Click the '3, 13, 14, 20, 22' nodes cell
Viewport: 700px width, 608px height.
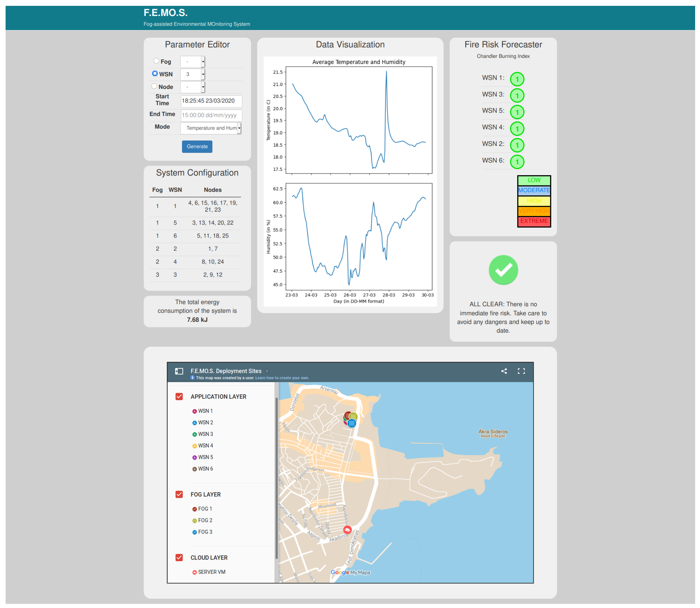point(213,223)
